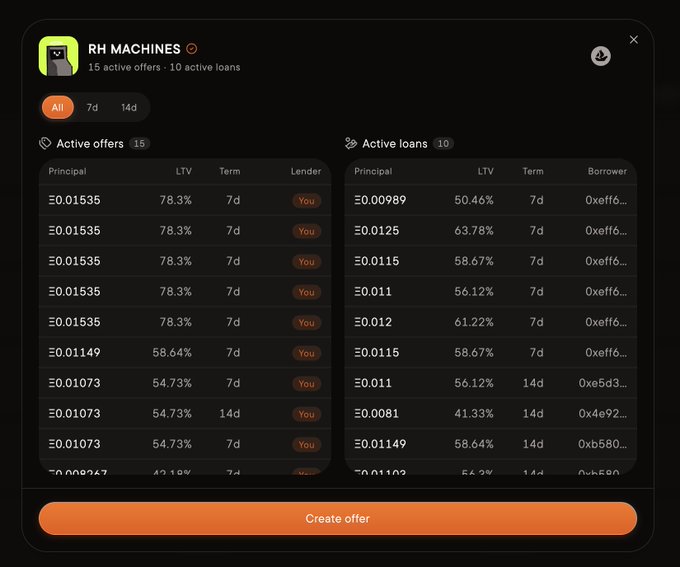Image resolution: width=680 pixels, height=567 pixels.
Task: Click the '15 active offers · 10 active loans' subtitle
Action: coord(164,67)
